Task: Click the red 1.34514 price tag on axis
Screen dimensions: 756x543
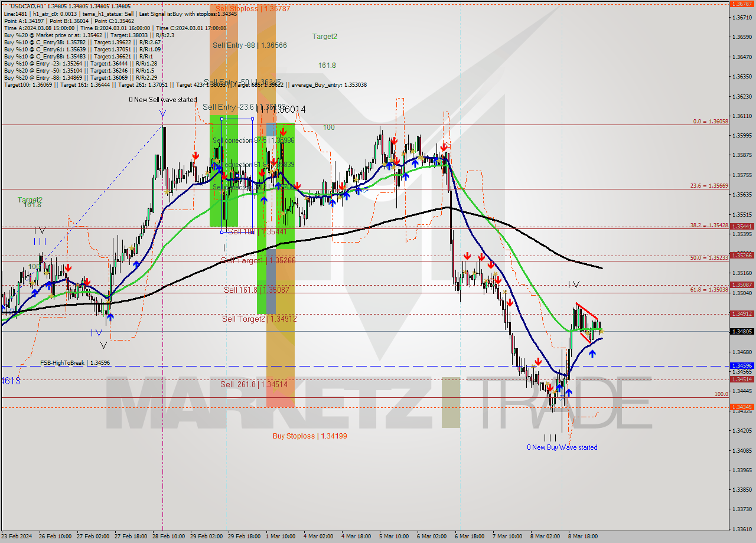Action: [x=741, y=380]
